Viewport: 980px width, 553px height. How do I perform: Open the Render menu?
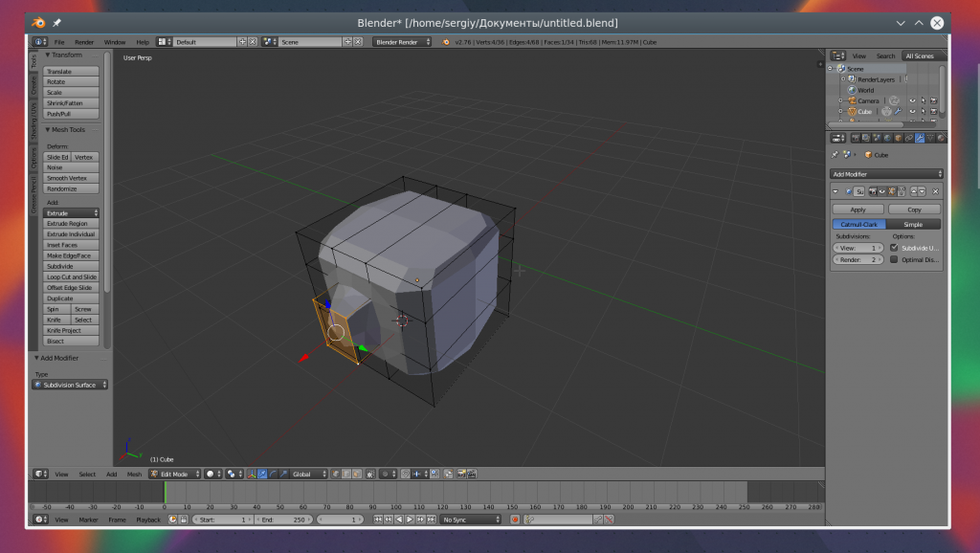pyautogui.click(x=84, y=42)
